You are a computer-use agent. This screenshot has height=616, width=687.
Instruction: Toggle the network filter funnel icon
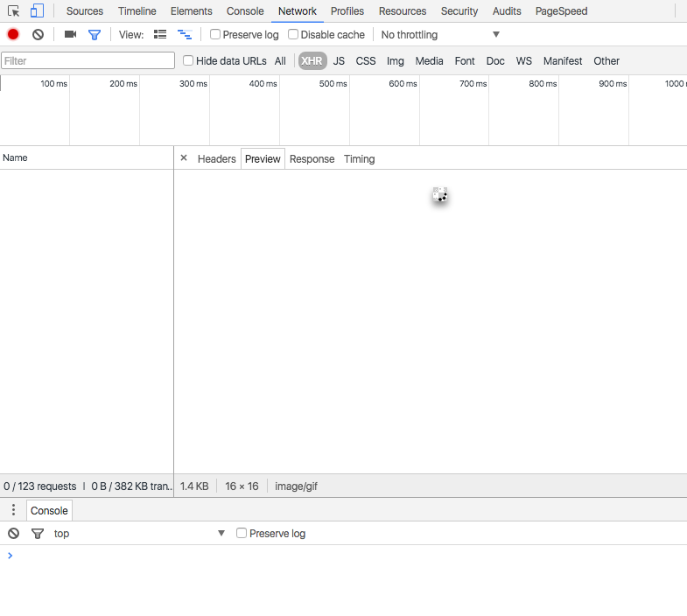[x=95, y=34]
